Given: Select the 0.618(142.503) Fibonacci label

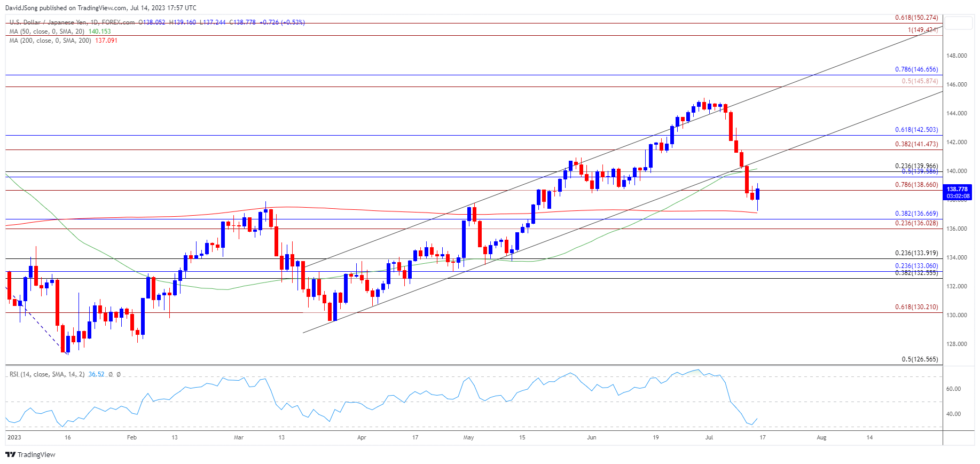Looking at the screenshot, I should (x=916, y=130).
